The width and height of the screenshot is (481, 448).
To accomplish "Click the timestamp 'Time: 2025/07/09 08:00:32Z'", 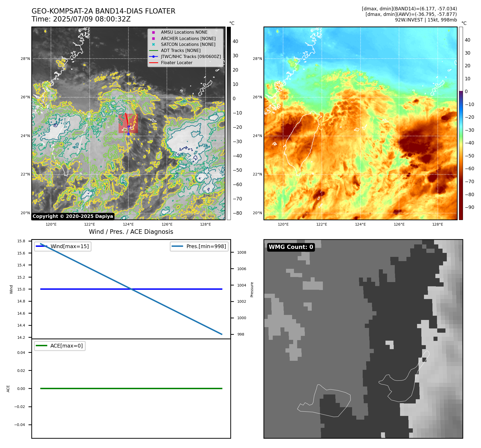I will [81, 19].
